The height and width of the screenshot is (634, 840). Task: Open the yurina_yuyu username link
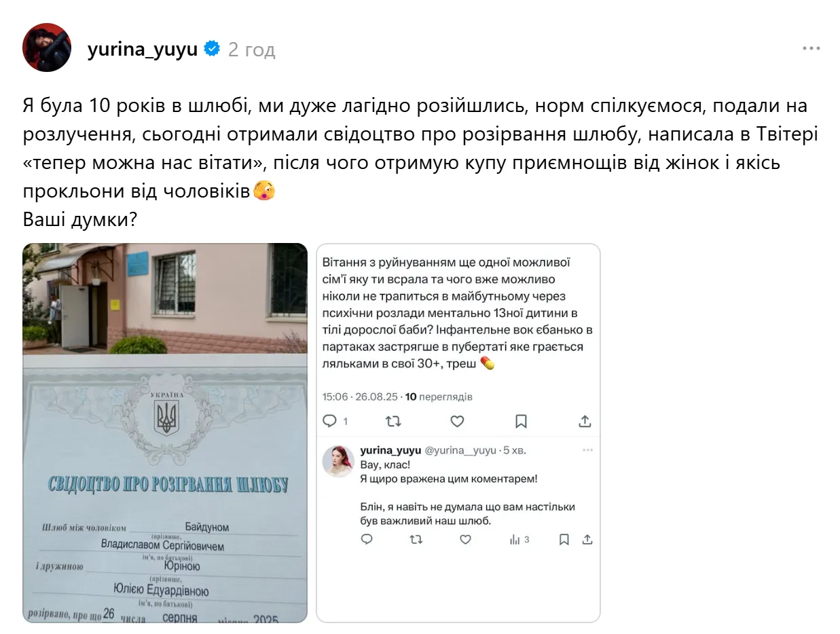(142, 50)
